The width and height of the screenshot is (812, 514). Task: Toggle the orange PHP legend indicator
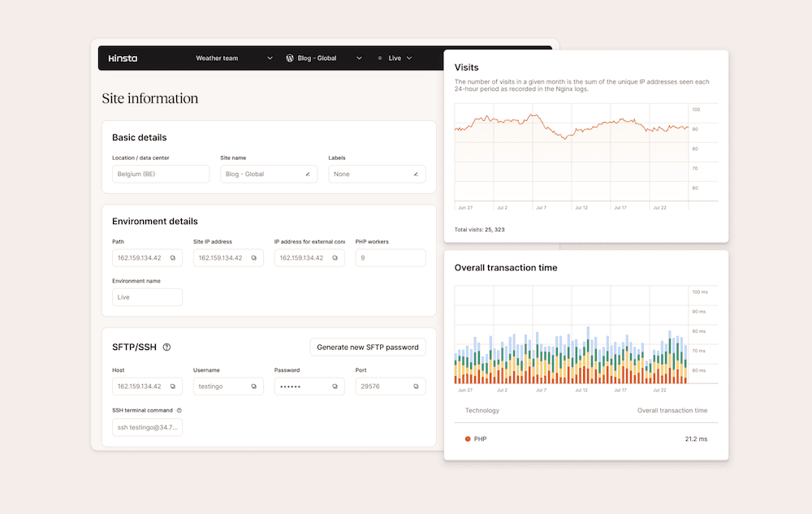coord(468,439)
